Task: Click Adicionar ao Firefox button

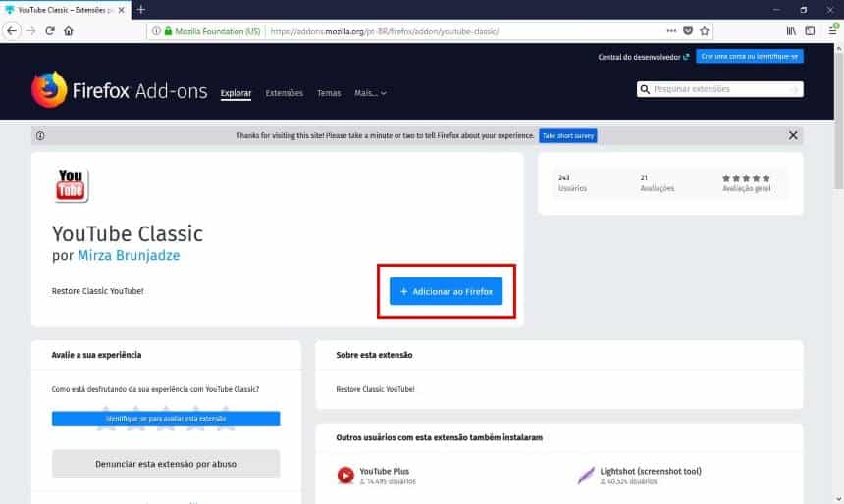Action: 446,291
